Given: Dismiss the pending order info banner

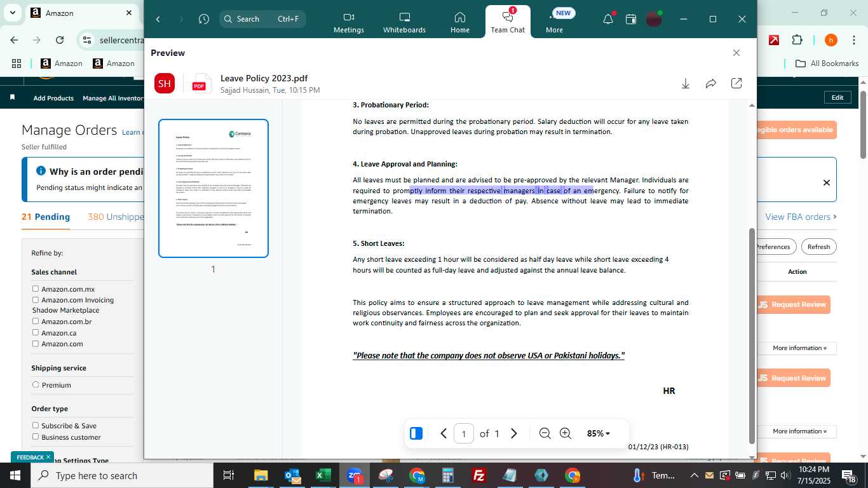Looking at the screenshot, I should (827, 182).
